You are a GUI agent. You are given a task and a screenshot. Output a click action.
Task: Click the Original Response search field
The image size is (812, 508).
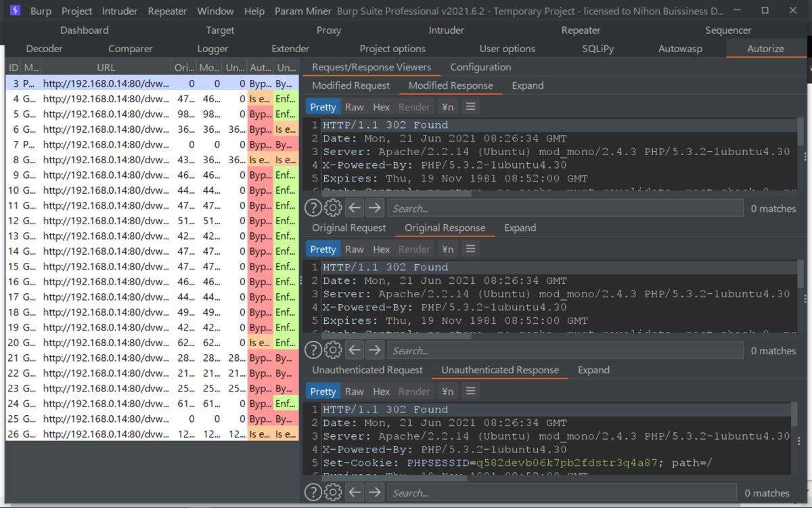(566, 350)
